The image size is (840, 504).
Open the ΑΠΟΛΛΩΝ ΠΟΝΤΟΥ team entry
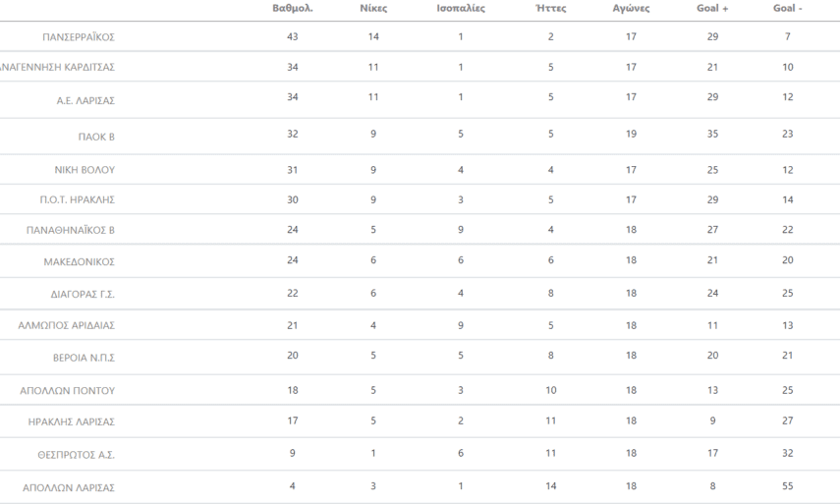68,391
